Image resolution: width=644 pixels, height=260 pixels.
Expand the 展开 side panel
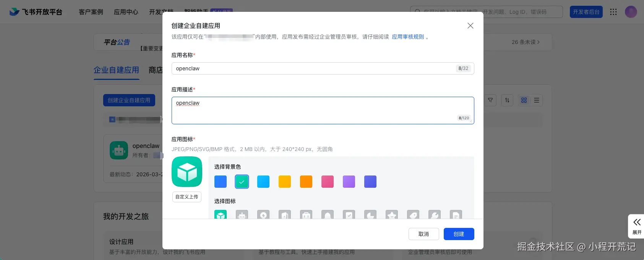tap(637, 226)
